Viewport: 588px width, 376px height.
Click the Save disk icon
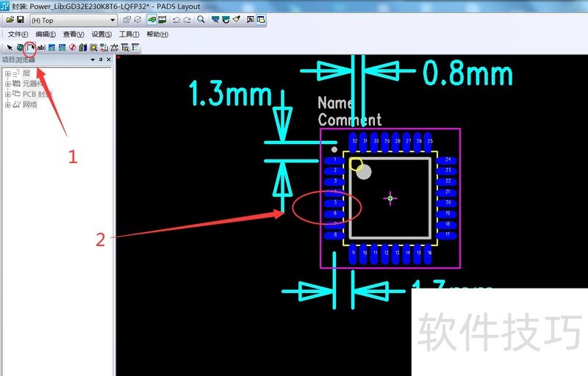21,20
